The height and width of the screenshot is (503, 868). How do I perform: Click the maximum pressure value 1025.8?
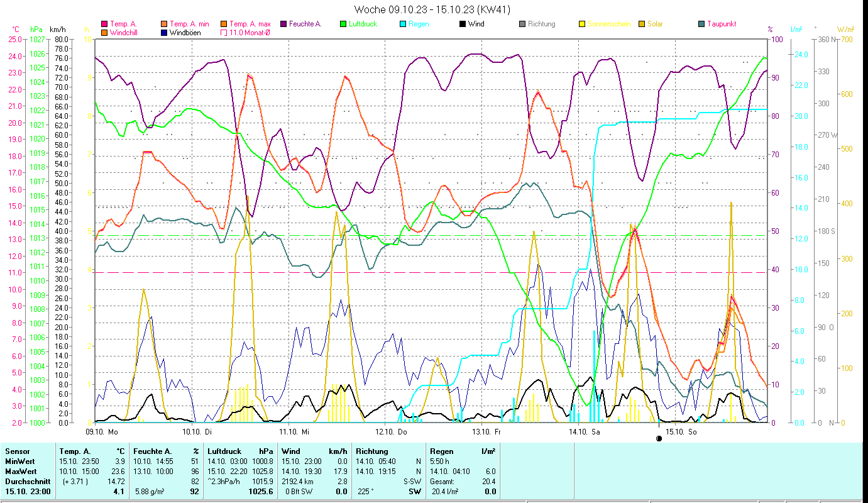(263, 471)
